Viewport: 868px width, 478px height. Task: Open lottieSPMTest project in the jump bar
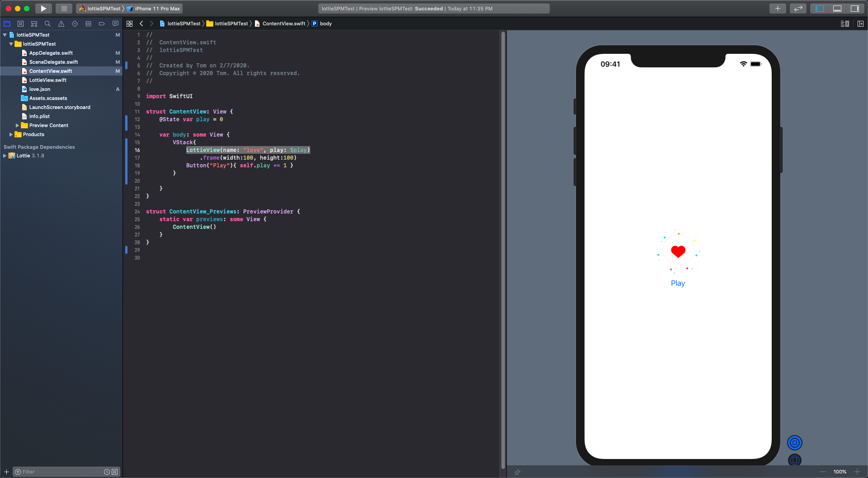(180, 24)
